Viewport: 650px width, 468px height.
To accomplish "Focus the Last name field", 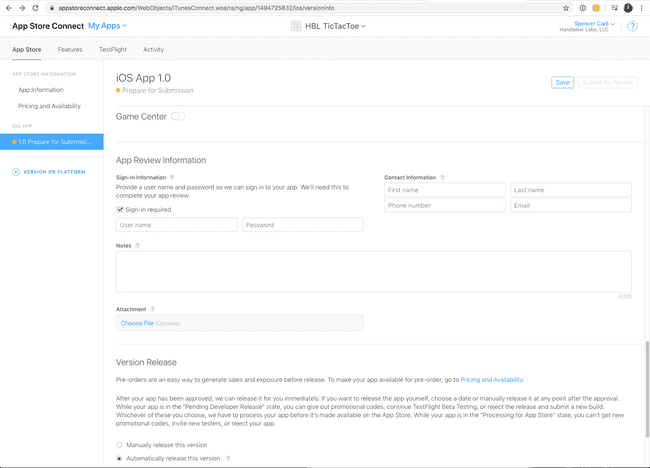I will point(571,190).
